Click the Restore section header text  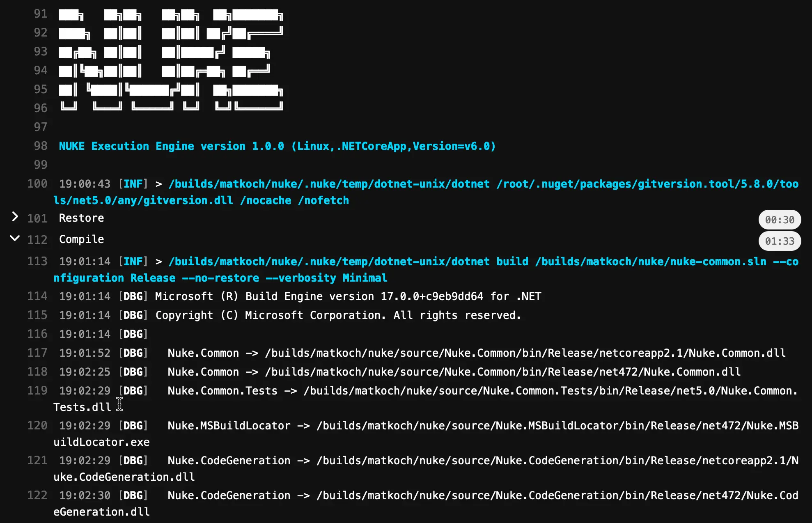pos(81,218)
